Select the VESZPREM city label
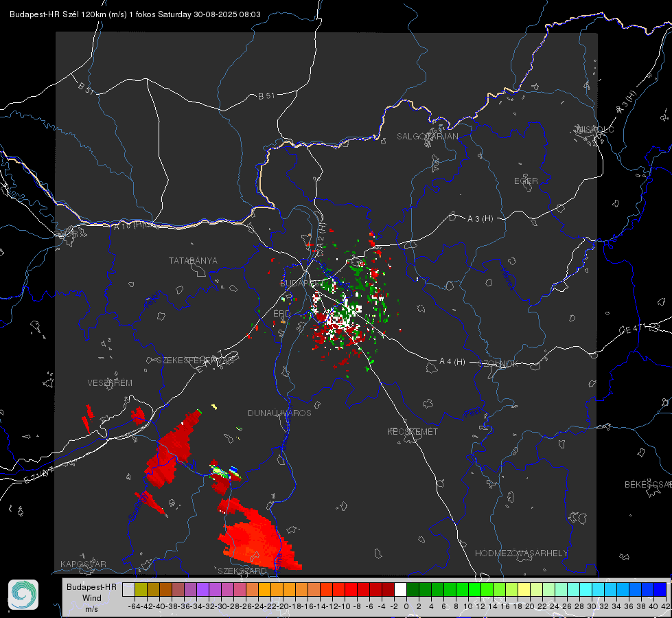672x618 pixels. pyautogui.click(x=110, y=382)
